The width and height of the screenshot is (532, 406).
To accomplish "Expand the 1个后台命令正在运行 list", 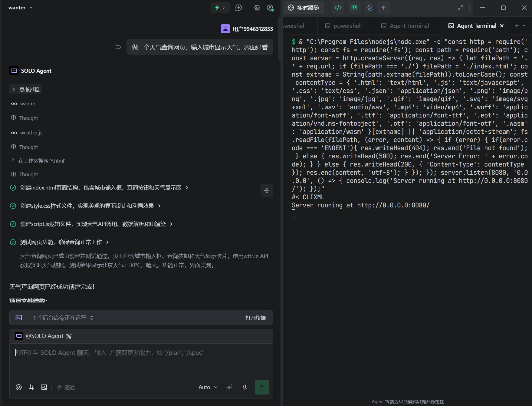I will [x=64, y=318].
